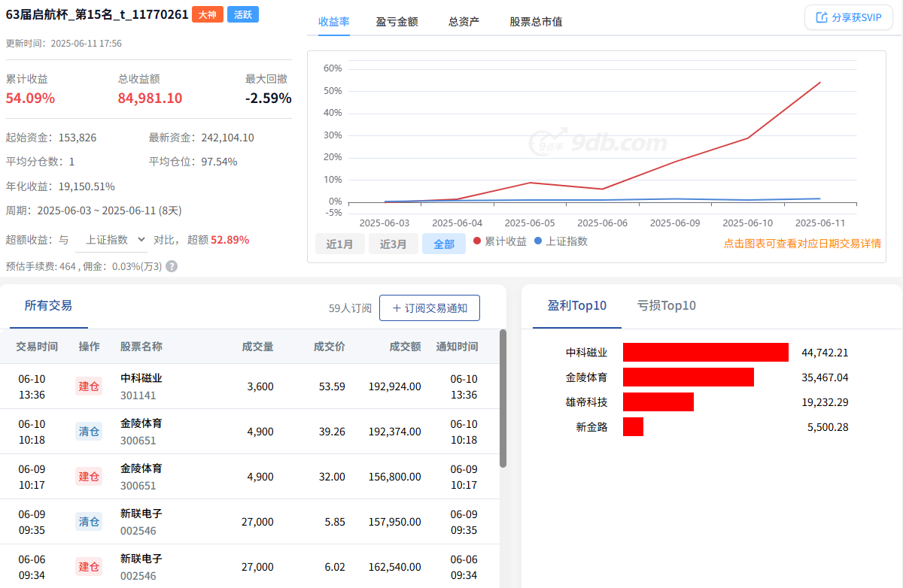
Task: Switch to the 收益率 tab
Action: tap(334, 21)
